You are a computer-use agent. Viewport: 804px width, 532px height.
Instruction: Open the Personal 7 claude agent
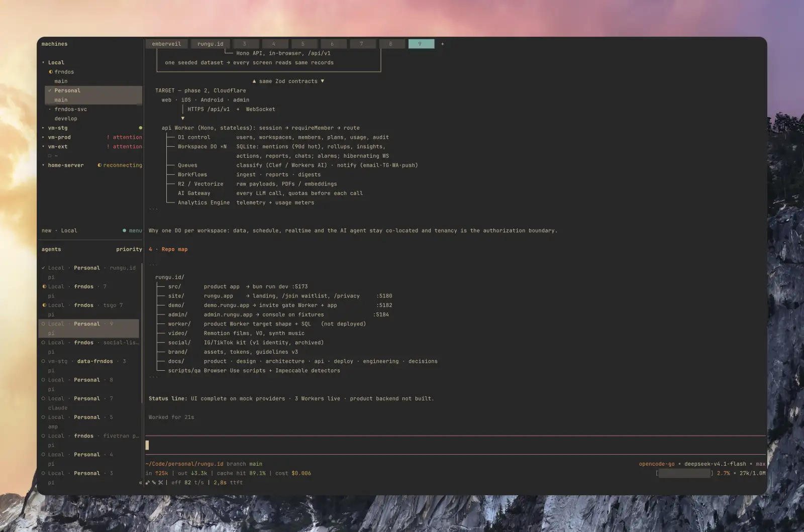(x=89, y=403)
